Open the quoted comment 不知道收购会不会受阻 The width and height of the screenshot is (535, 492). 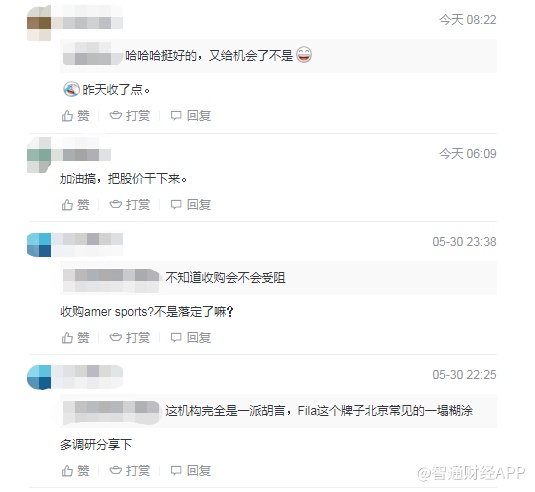click(x=278, y=278)
